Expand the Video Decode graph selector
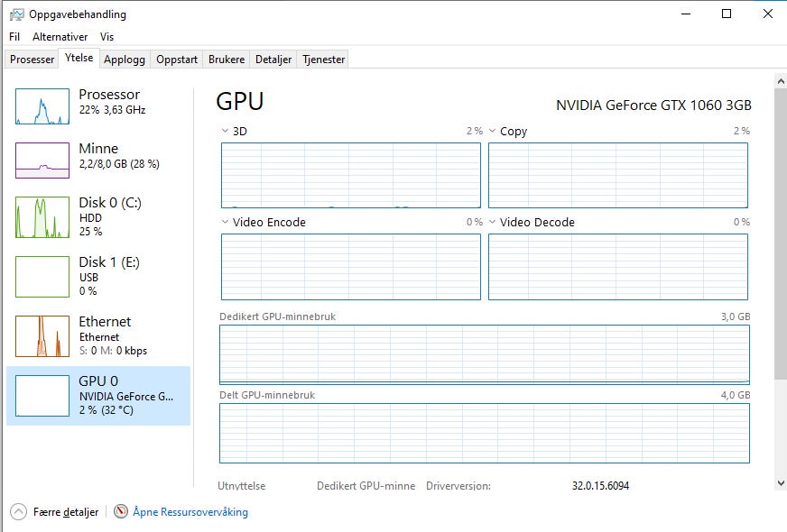This screenshot has height=532, width=787. click(493, 222)
